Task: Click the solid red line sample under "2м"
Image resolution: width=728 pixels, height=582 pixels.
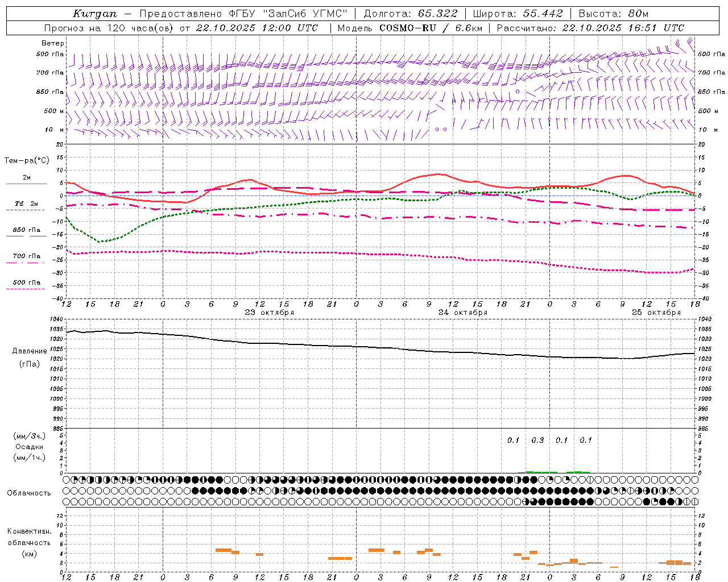Action: (x=26, y=184)
